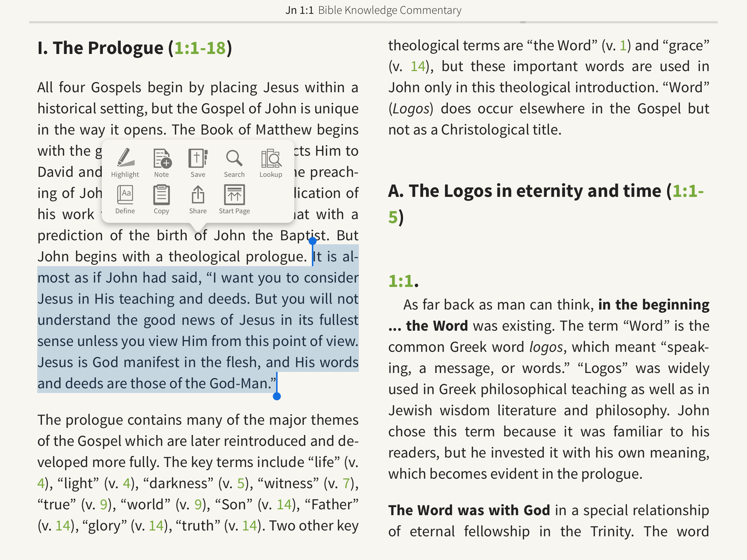Tap the italic word "logos" in 1:1 paragraph
This screenshot has height=560, width=747.
[x=546, y=347]
